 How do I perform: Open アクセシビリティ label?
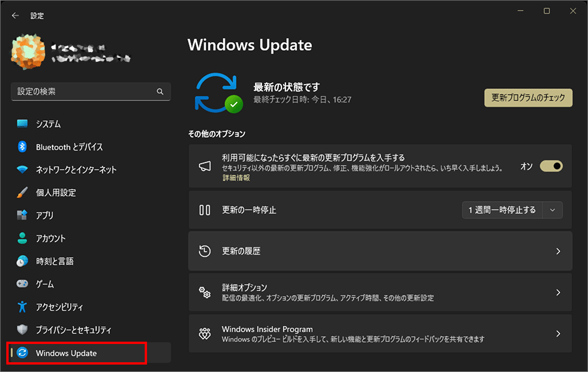(x=59, y=307)
